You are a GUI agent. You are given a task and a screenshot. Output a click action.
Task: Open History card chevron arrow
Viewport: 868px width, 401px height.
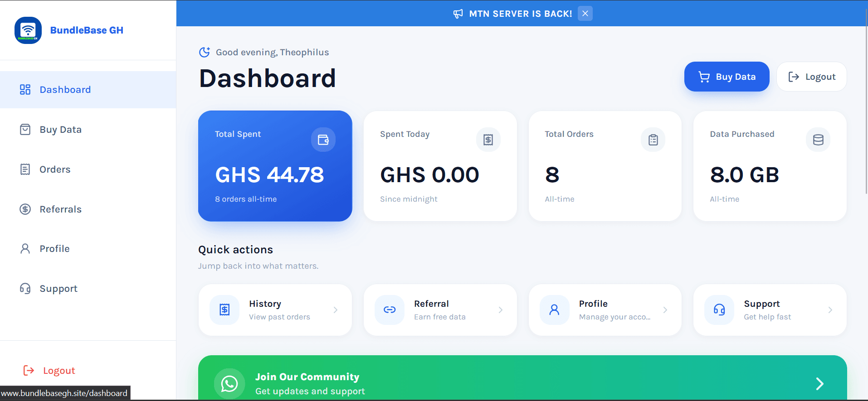point(336,310)
